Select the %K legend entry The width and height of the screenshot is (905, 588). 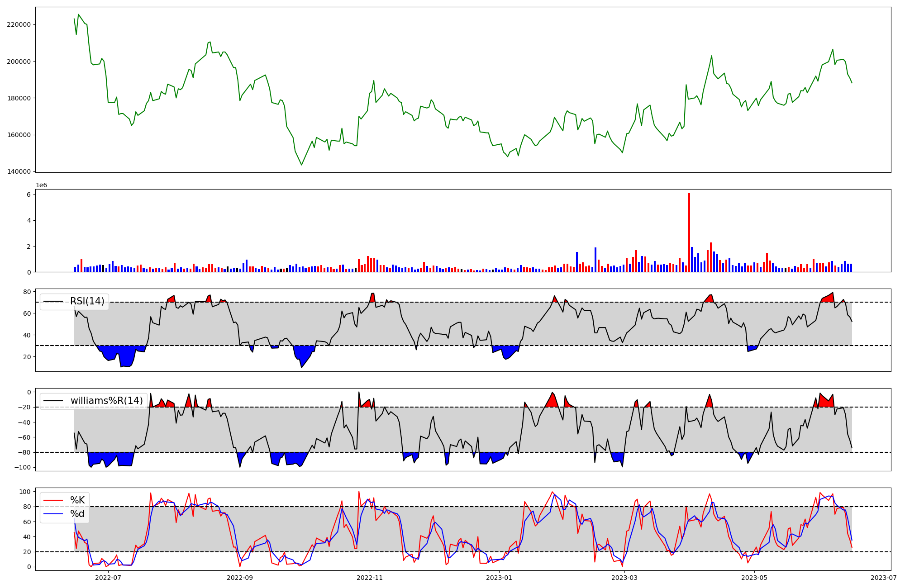click(77, 500)
